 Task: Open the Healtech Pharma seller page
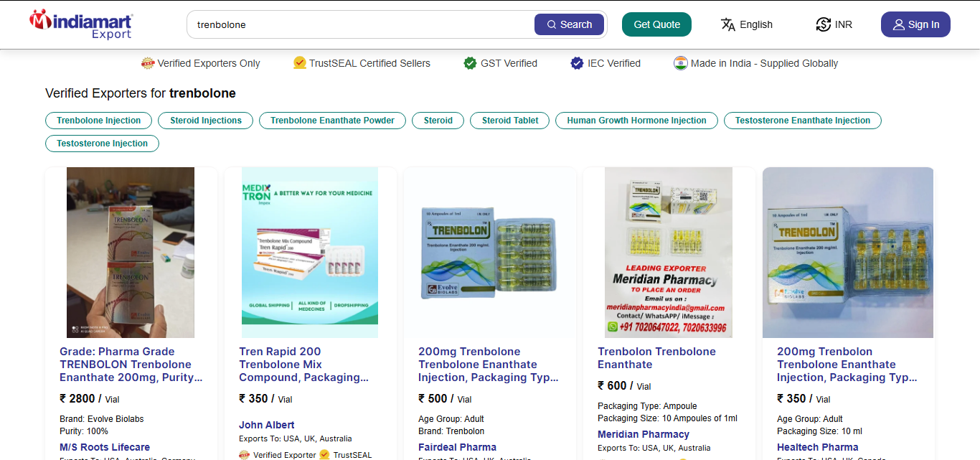tap(817, 447)
